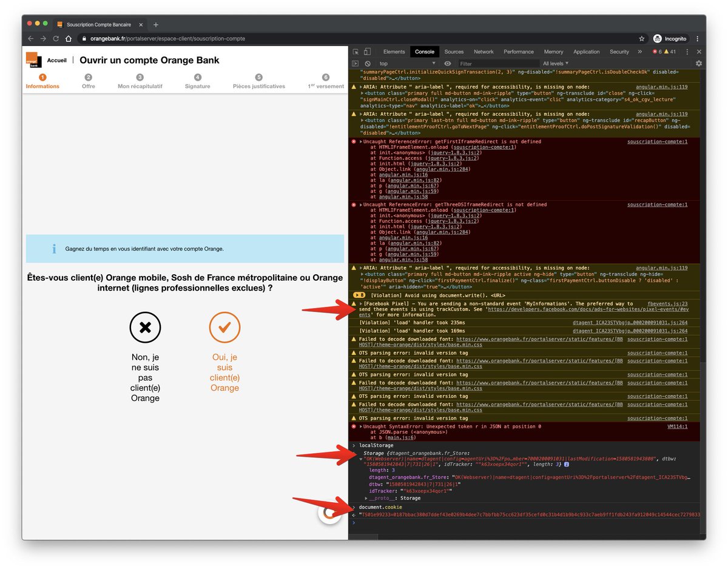
Task: Expand the __proto__: Storage entry
Action: (366, 498)
